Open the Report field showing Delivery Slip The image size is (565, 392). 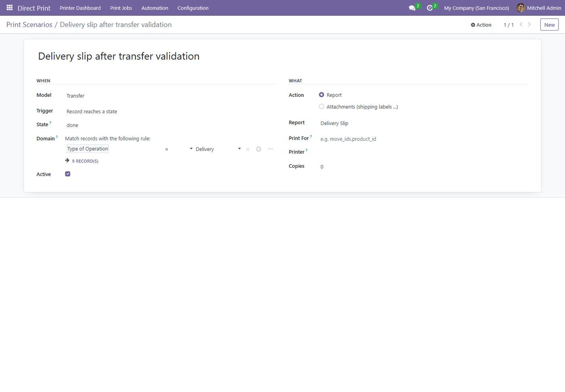coord(423,123)
